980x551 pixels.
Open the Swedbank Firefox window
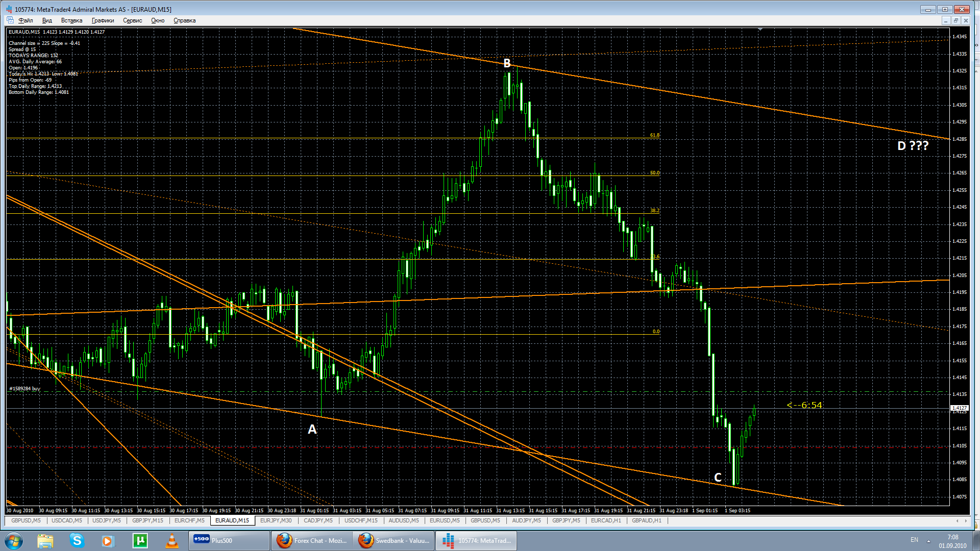(394, 540)
